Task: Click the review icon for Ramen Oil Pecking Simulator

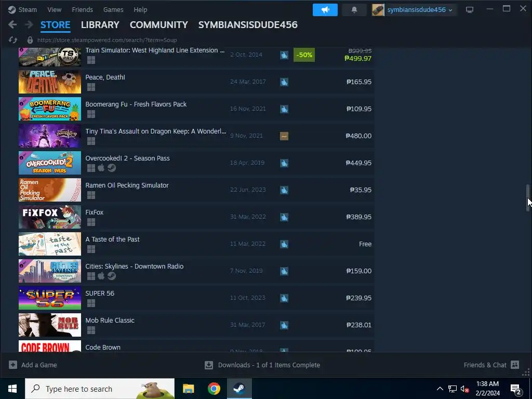Action: [284, 190]
